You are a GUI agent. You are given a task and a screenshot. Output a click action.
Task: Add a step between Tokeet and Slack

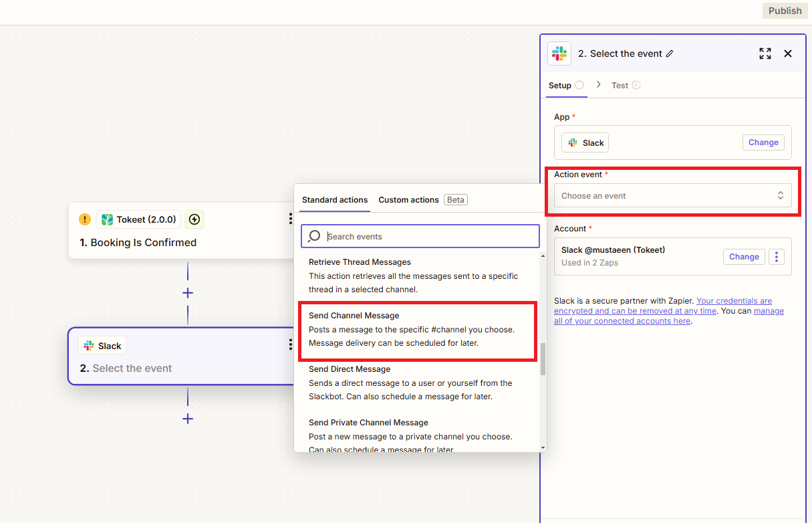(188, 293)
